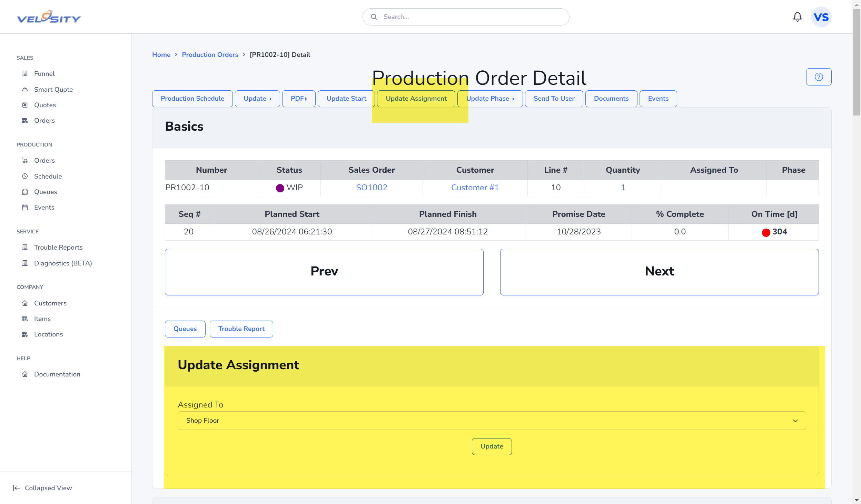This screenshot has height=504, width=861.
Task: Go to the Prev production order
Action: click(x=324, y=272)
